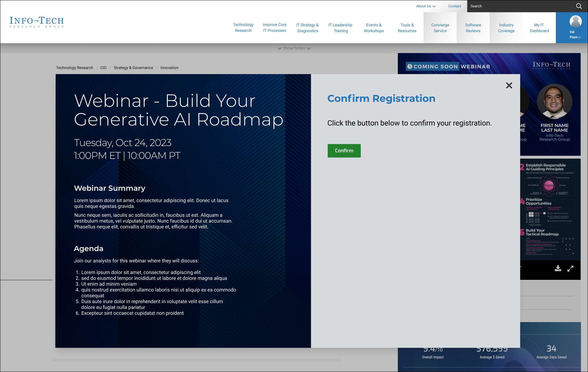
Task: Expand the About Us dropdown
Action: coord(426,6)
